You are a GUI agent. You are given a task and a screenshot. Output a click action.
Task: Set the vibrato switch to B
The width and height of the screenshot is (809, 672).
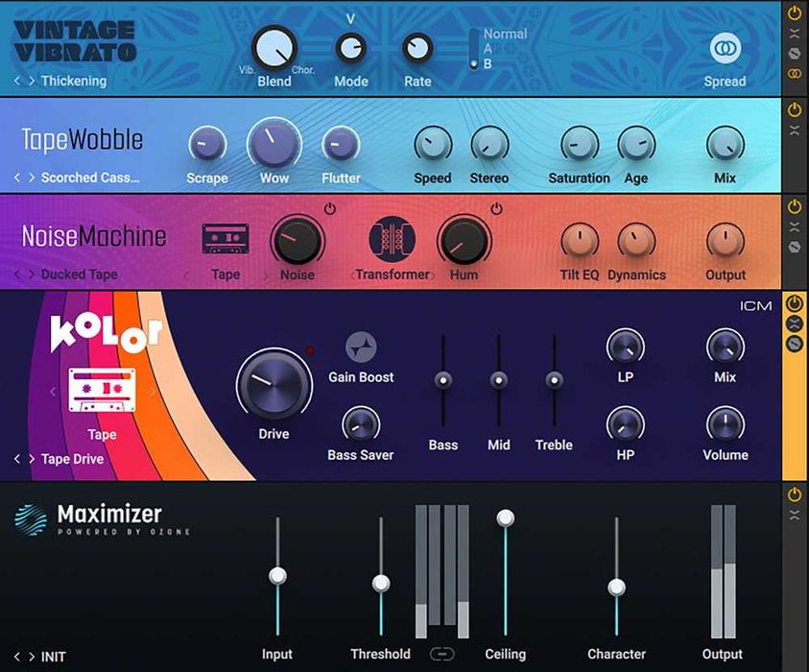pyautogui.click(x=488, y=64)
